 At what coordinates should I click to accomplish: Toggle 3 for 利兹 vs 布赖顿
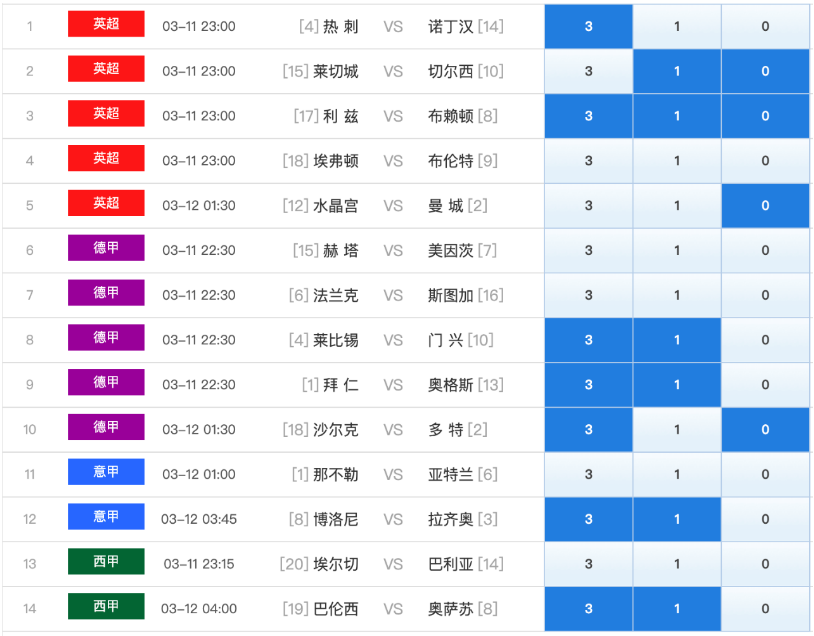588,116
